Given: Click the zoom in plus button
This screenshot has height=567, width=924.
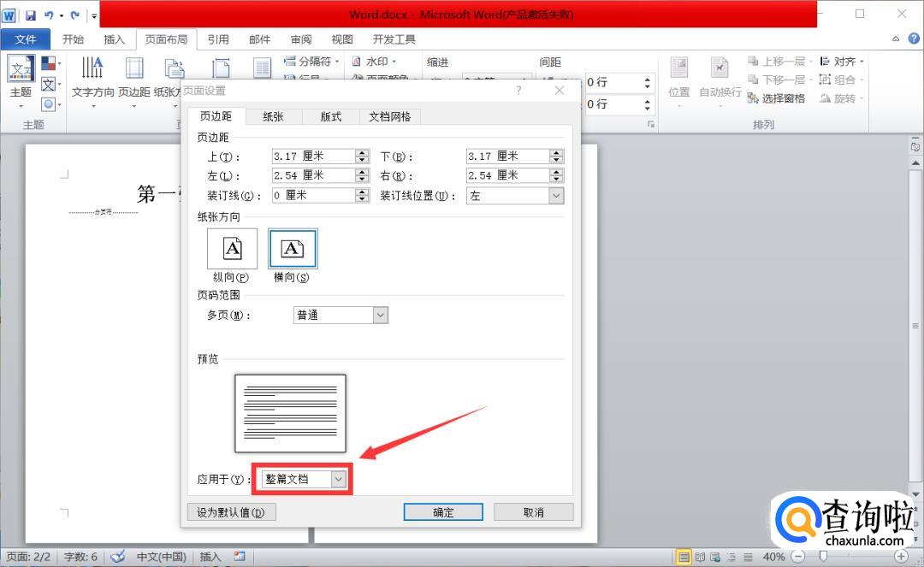Looking at the screenshot, I should point(900,557).
